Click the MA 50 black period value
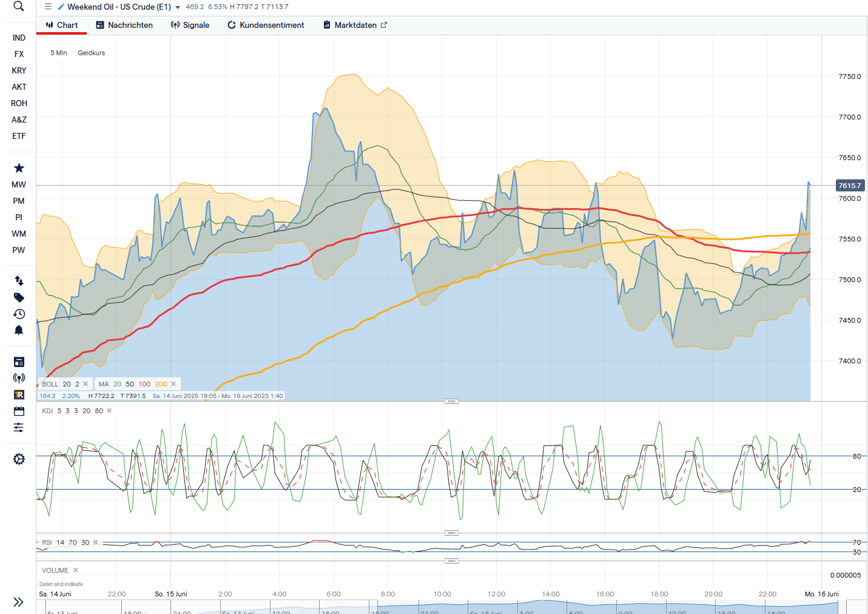 click(x=130, y=384)
